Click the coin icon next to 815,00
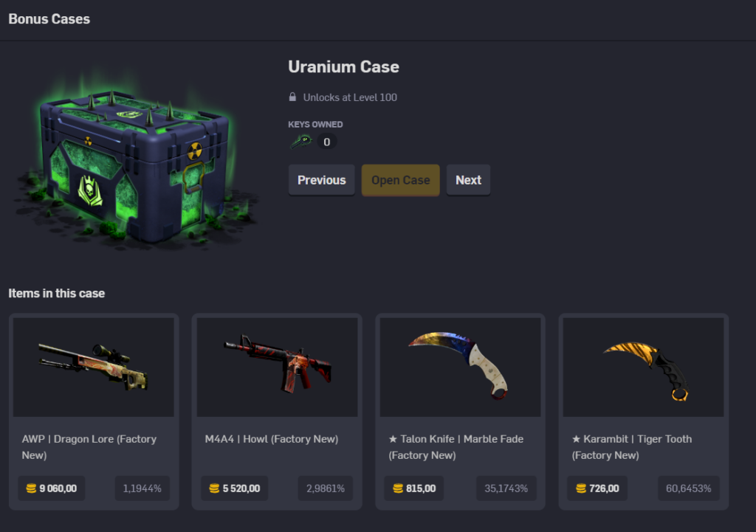This screenshot has height=532, width=756. (x=398, y=488)
